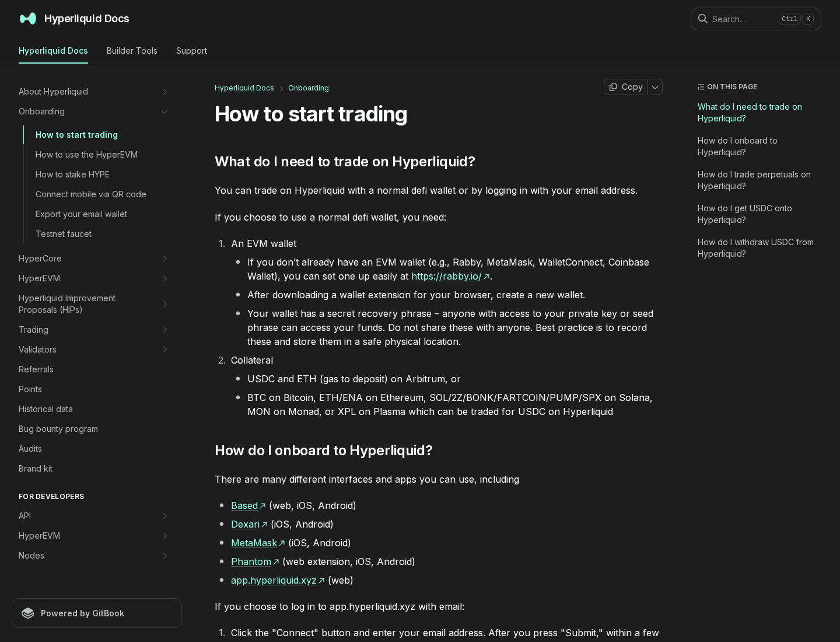
Task: Expand the Nodes developer section
Action: [x=164, y=556]
